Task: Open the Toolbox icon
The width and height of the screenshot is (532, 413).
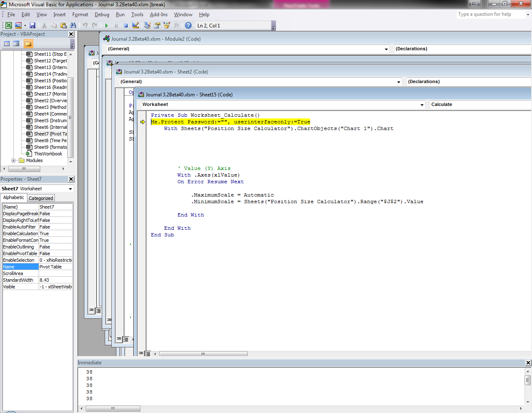Action: click(x=177, y=25)
